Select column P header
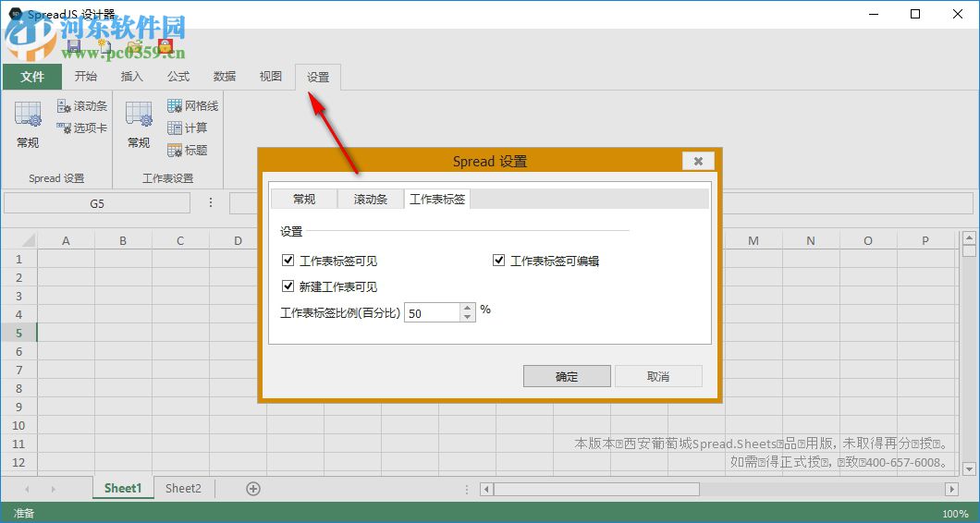 [x=925, y=240]
